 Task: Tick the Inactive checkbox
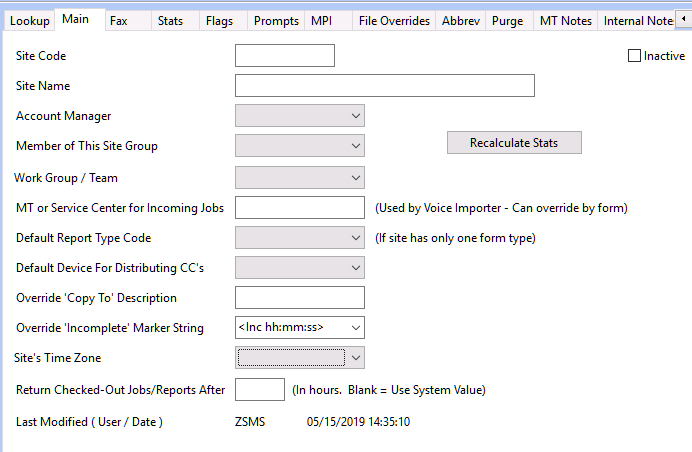634,56
